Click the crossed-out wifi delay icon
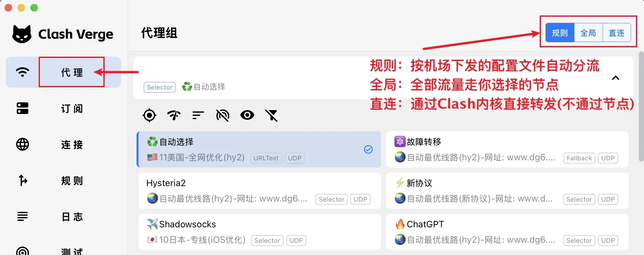Screen dimensions: 644x255 [223, 115]
